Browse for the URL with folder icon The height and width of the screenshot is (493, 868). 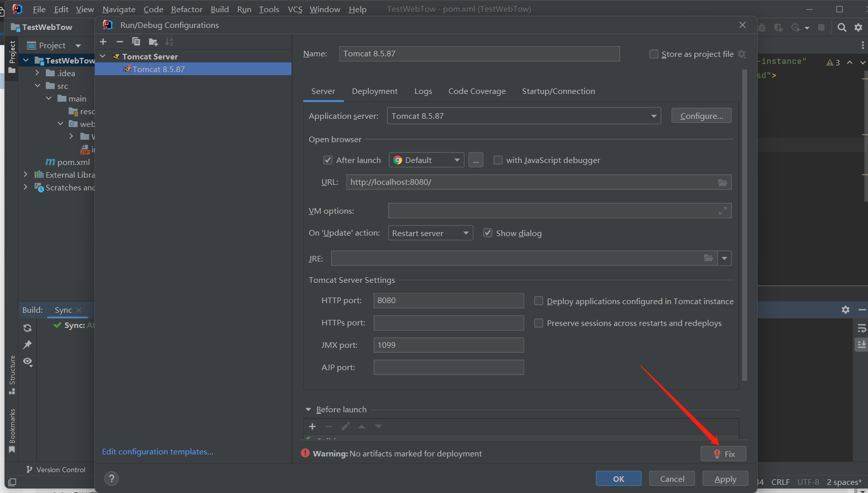coord(723,182)
